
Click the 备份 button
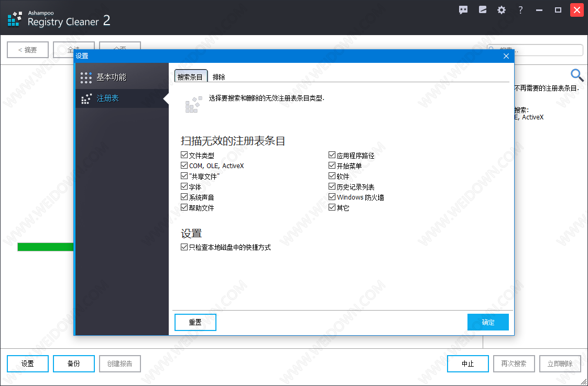pos(74,363)
